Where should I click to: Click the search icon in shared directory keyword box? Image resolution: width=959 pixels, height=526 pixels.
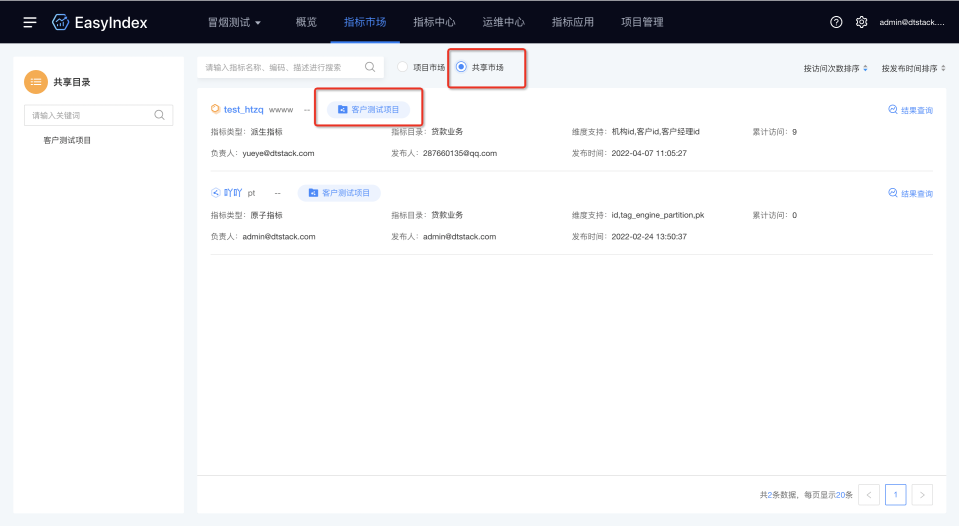[159, 115]
